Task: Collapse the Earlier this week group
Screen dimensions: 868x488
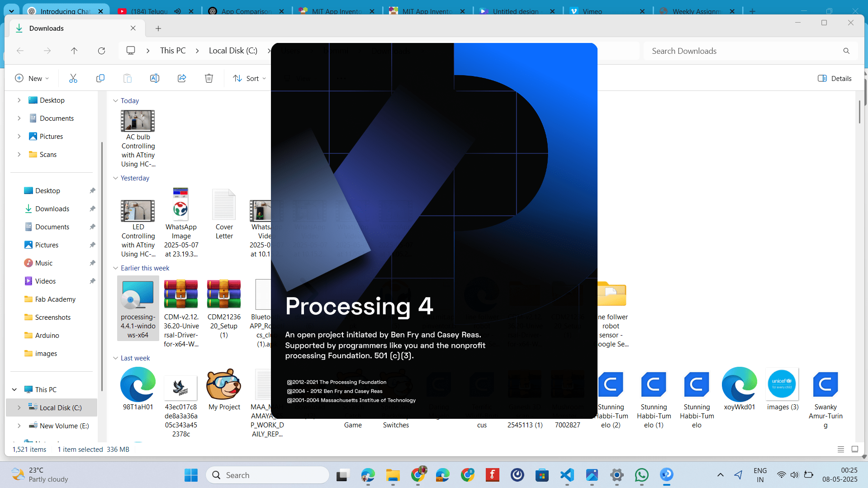Action: 115,268
